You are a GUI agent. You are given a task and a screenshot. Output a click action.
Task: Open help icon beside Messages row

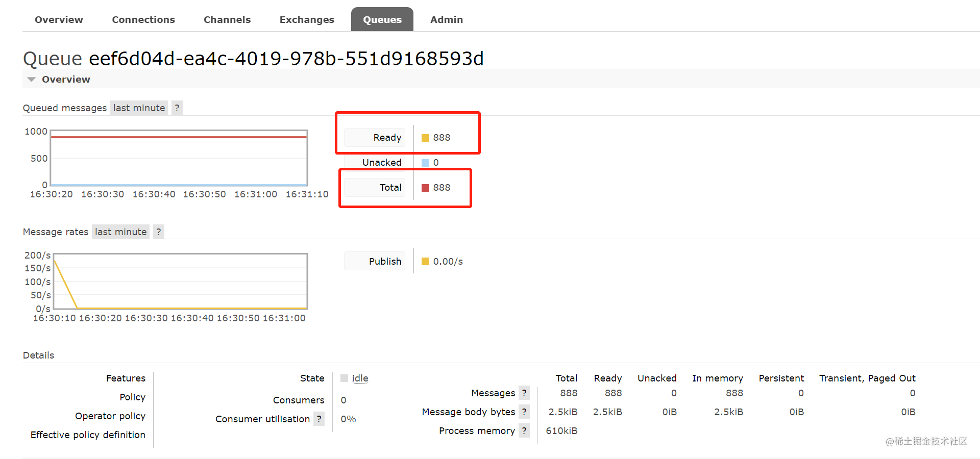pos(524,393)
